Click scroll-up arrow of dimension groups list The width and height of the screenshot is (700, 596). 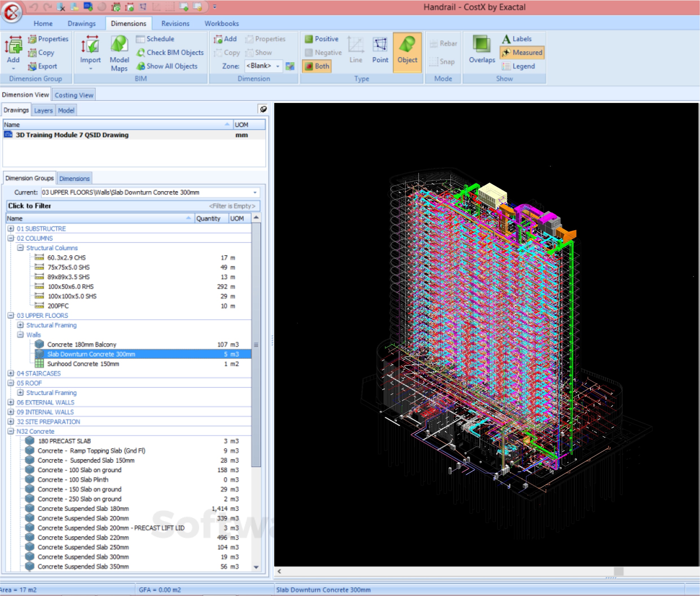(x=256, y=218)
